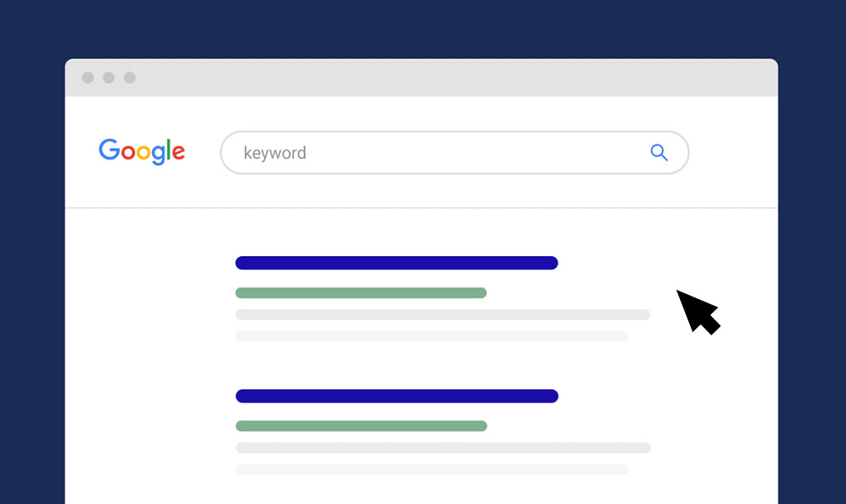Click the blue capital G in the logo
Screen dimensions: 846x504
click(108, 150)
